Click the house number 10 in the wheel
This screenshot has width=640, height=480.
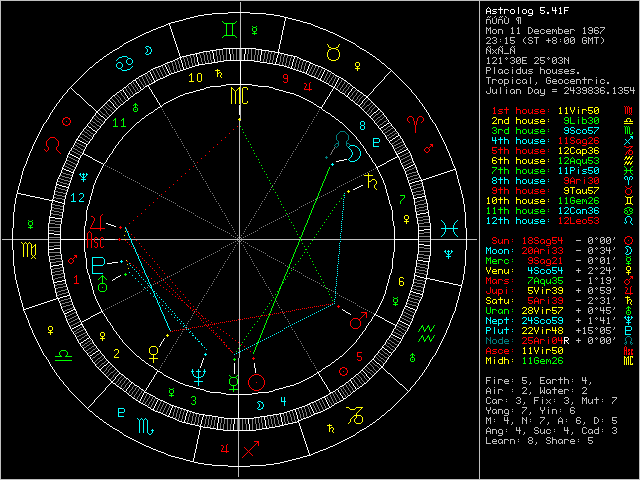(196, 78)
